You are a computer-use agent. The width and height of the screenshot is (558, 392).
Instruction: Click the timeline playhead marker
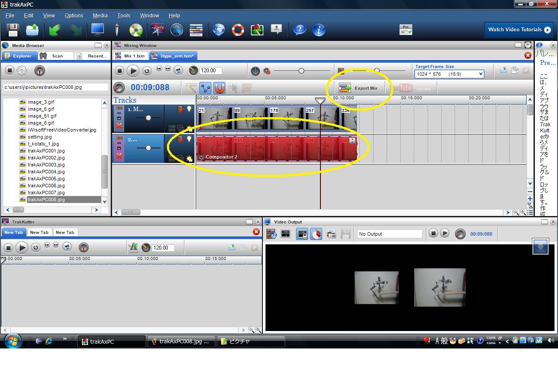point(320,101)
